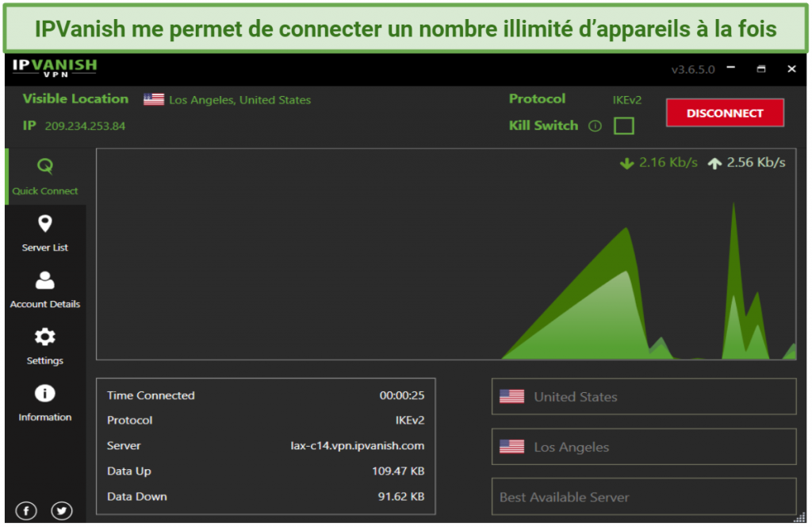Click the server name lax-c14.vpn.ipvanish.com

pyautogui.click(x=358, y=445)
